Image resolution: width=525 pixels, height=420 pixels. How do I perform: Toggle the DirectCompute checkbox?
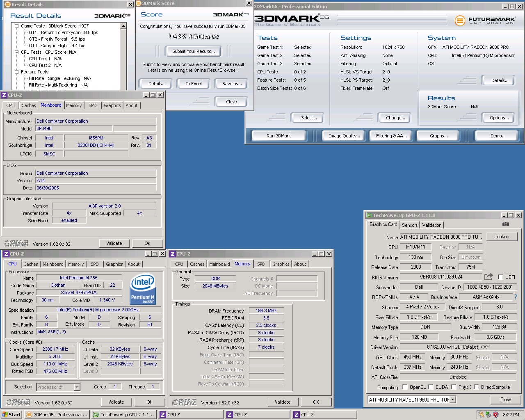pos(477,387)
